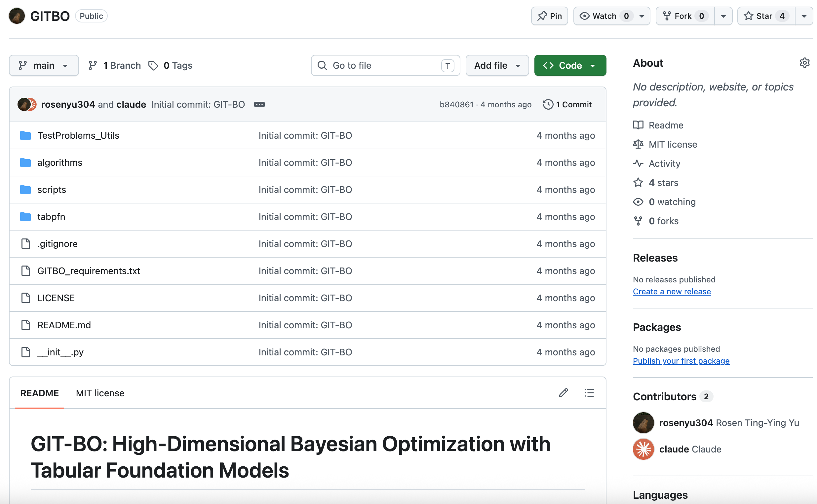Image resolution: width=817 pixels, height=504 pixels.
Task: Click the algorithms folder icon
Action: point(25,162)
